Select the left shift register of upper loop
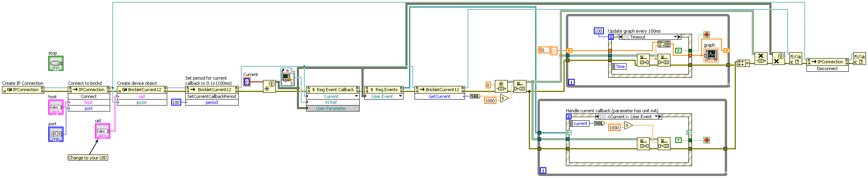This screenshot has height=178, width=868. 569,51
